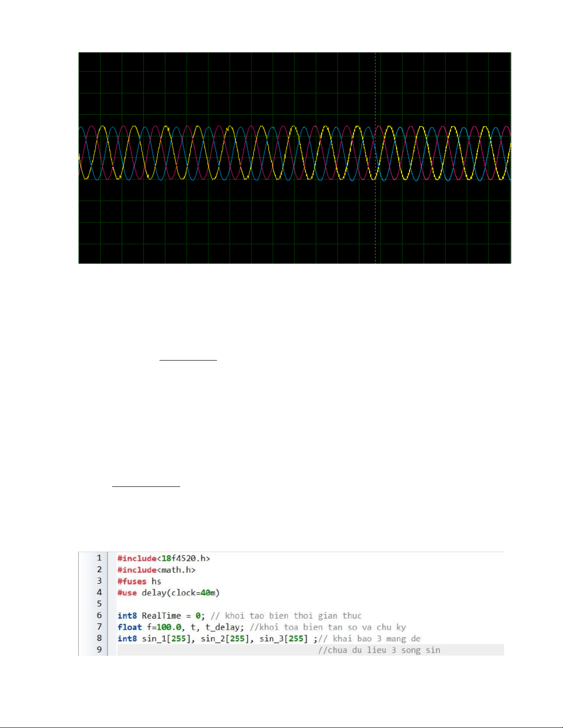Click the empty line 5 in gutter
The image size is (563, 728).
[x=99, y=604]
